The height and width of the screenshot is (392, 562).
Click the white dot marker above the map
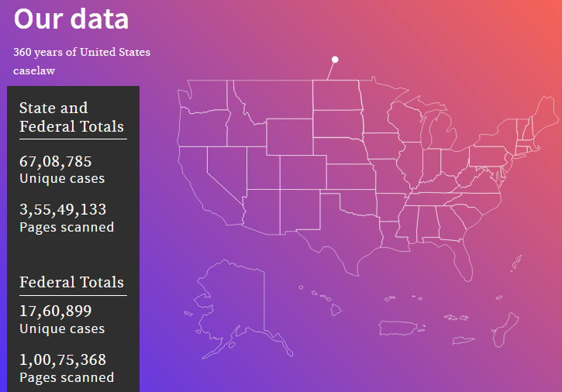335,60
